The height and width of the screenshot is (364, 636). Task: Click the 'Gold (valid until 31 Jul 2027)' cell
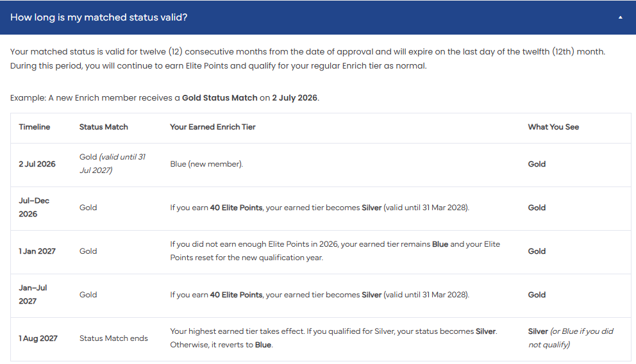[x=112, y=163]
